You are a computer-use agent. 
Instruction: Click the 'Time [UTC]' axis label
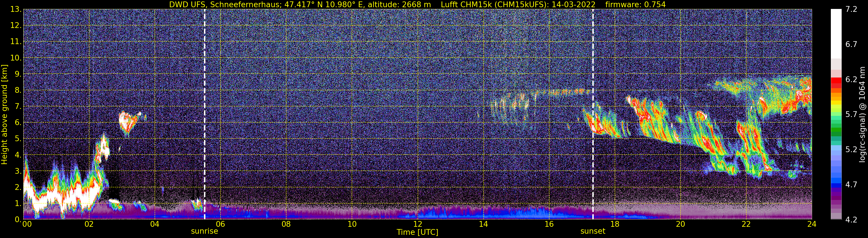click(x=417, y=232)
